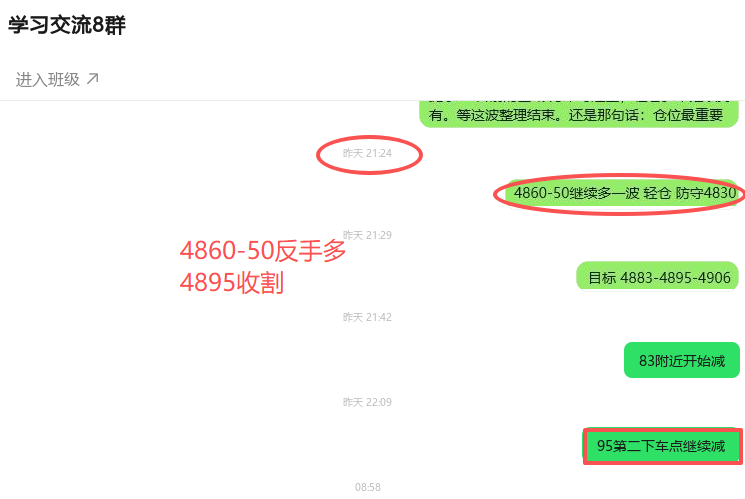This screenshot has height=499, width=745.
Task: Click the red rectangle border around 95第二下车点继续减
Action: coord(663,446)
